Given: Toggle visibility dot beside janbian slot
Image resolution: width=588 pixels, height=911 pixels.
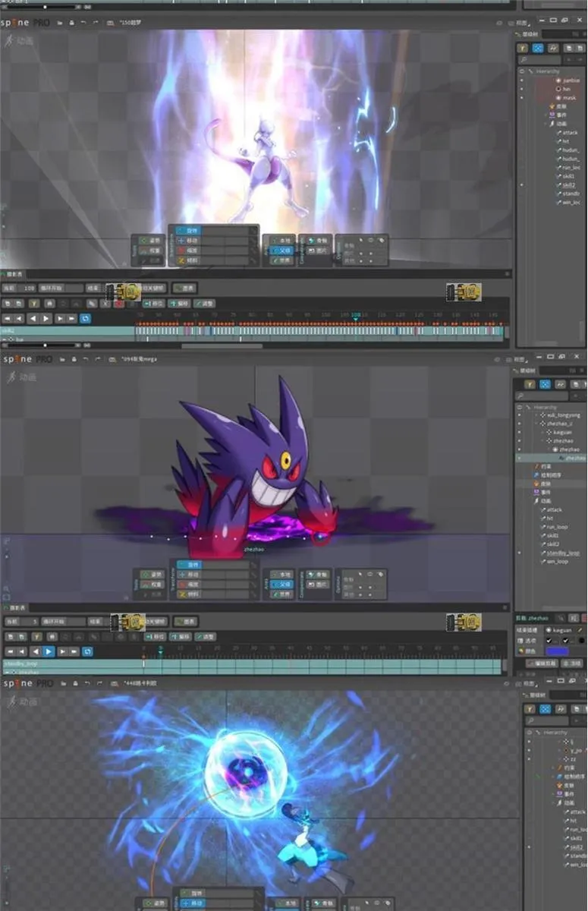Looking at the screenshot, I should tap(521, 79).
